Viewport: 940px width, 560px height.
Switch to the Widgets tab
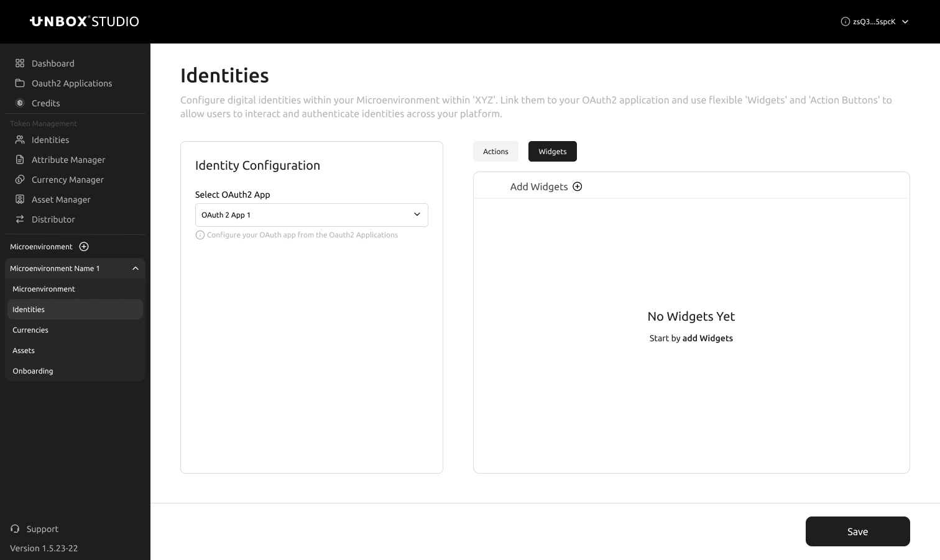click(553, 152)
